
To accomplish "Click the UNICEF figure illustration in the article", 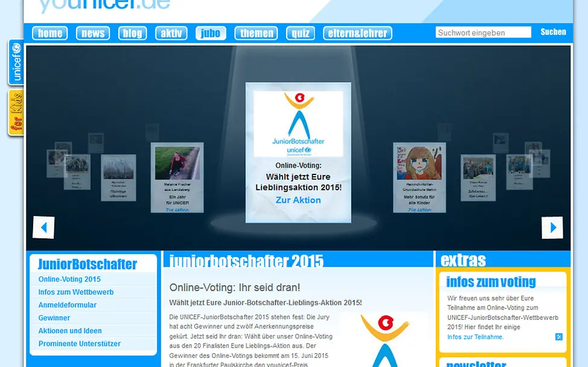I will [385, 338].
